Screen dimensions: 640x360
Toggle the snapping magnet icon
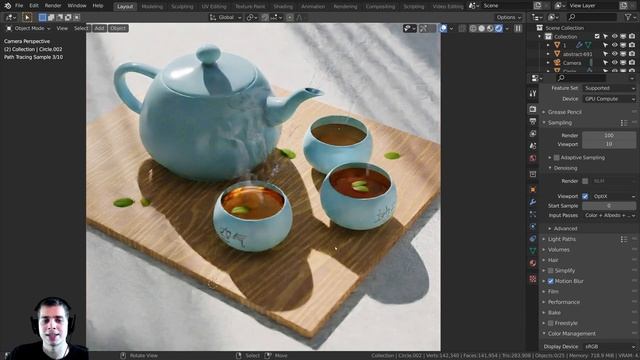coord(265,18)
